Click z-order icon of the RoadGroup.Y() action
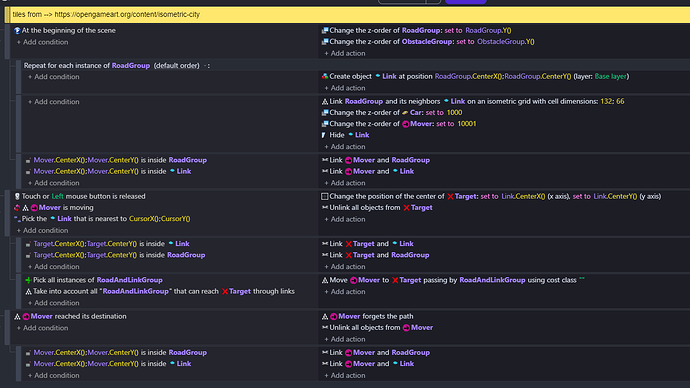The image size is (690, 388). [x=325, y=30]
